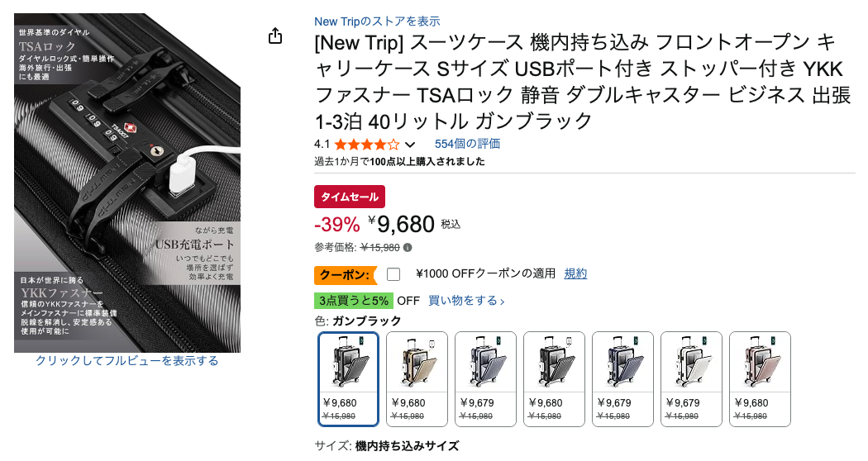868x461 pixels.
Task: Click the main suitcase product image
Action: tap(127, 183)
